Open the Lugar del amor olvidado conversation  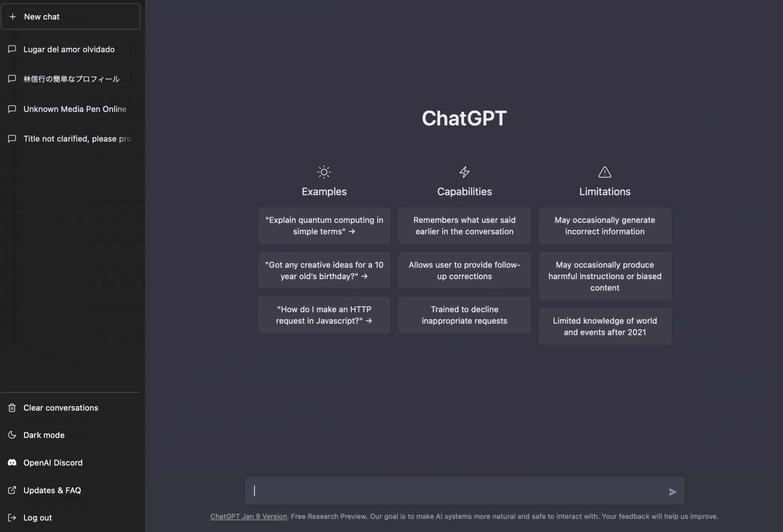pos(70,49)
